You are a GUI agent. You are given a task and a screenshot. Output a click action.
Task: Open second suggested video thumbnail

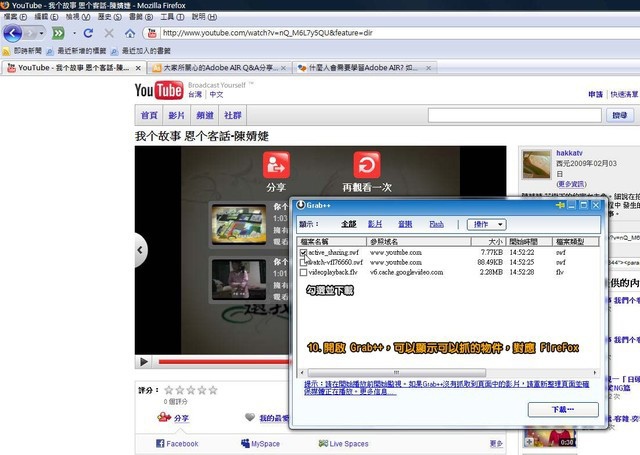[238, 280]
